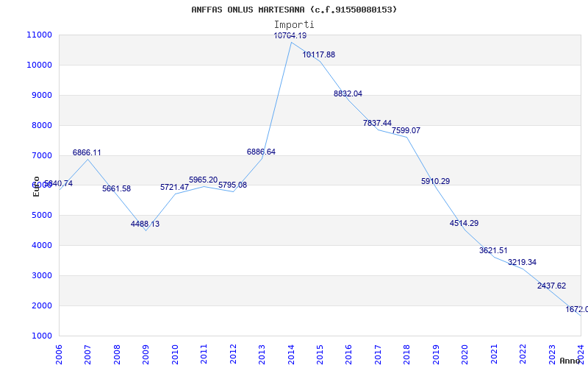Select the 5795.08 data label
Image resolution: width=588 pixels, height=368 pixels.
pos(232,185)
